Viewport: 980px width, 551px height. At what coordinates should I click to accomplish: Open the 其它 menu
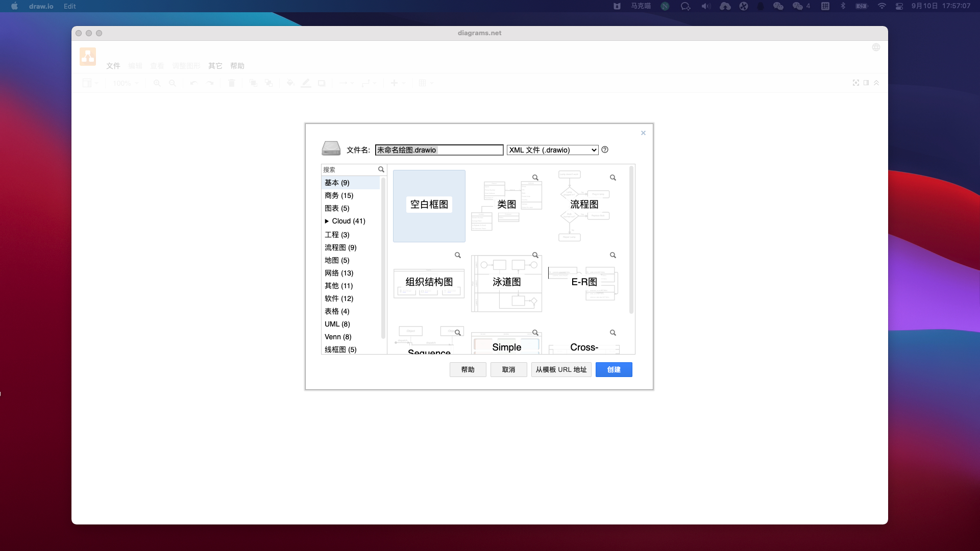[215, 66]
